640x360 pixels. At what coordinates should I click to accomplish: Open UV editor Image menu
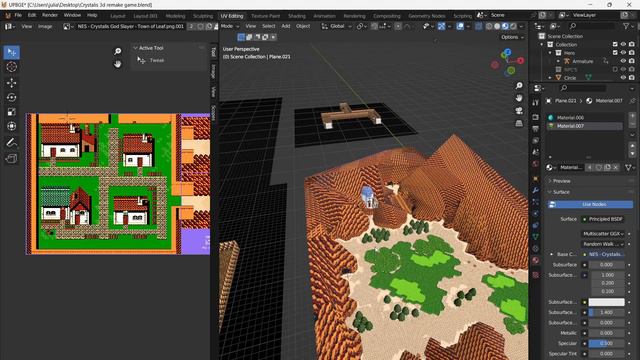point(45,27)
